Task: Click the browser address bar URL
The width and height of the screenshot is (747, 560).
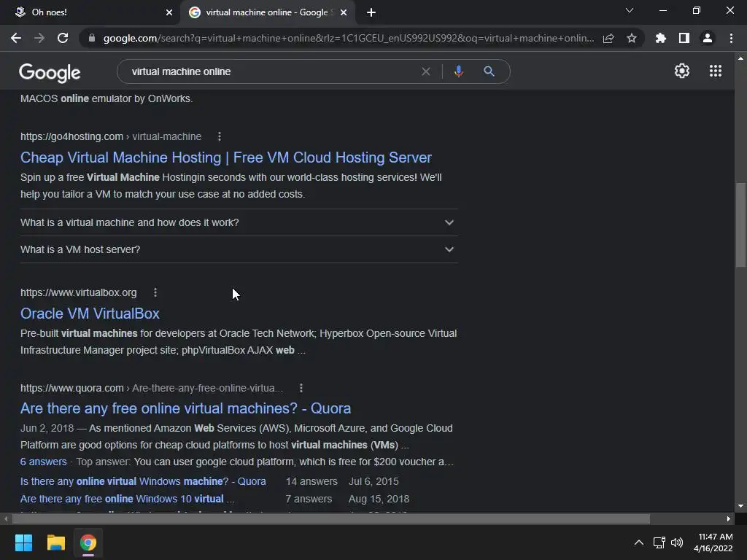Action: (348, 38)
